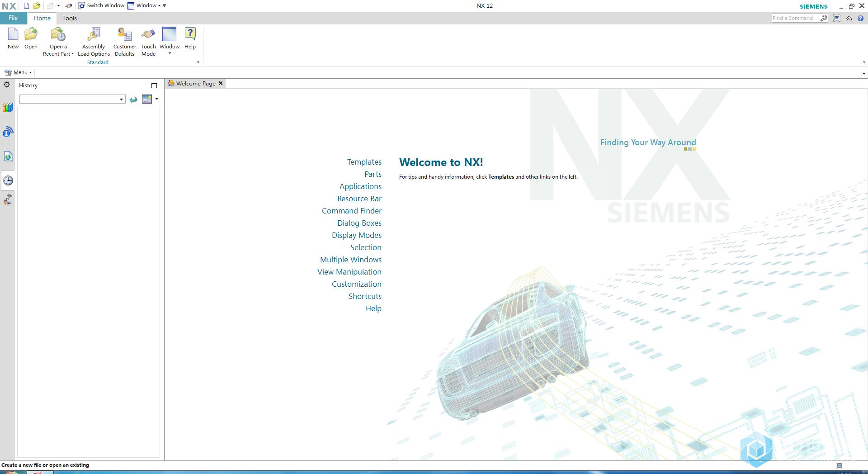Screen dimensions: 868x474
Task: Open the File tab
Action: [x=13, y=18]
